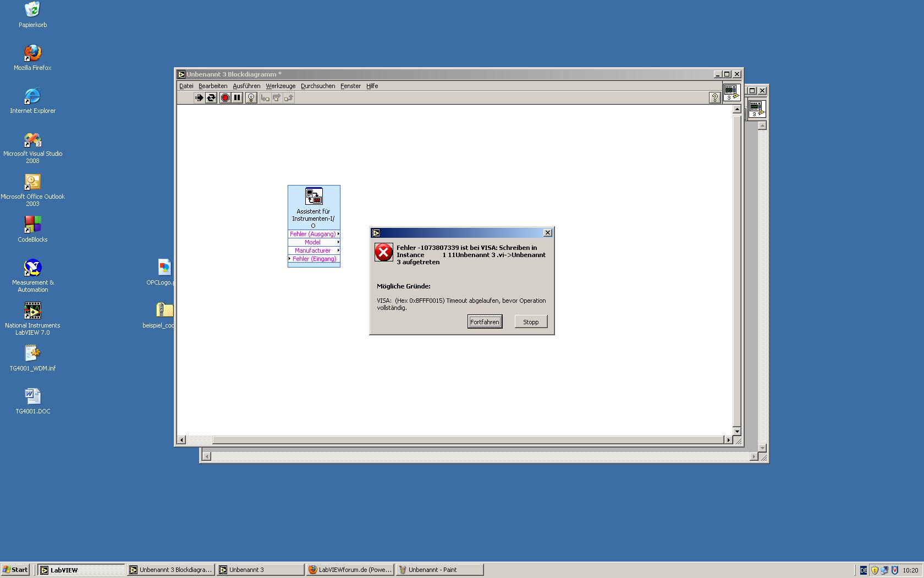Switch to LabVIEW taskbar button
The image size is (924, 578).
tap(81, 570)
